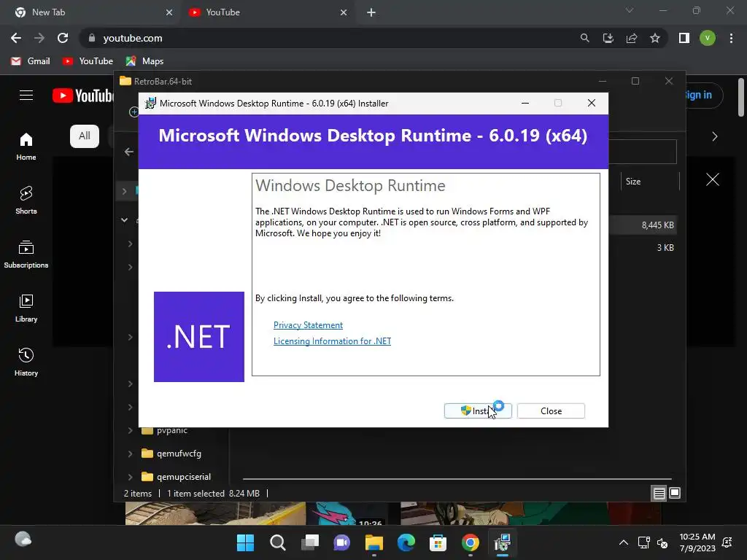Screen dimensions: 747x560
Task: Open the YouTube bookmark in bookmarks bar
Action: (88, 61)
